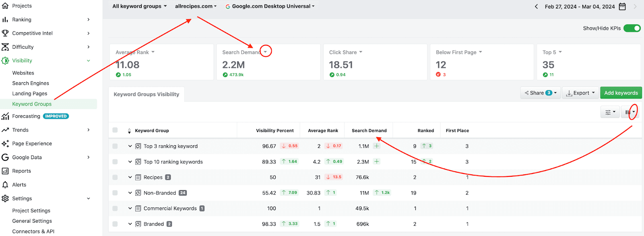Viewport: 644px width, 236px height.
Task: Open table filter settings icon
Action: pos(610,112)
